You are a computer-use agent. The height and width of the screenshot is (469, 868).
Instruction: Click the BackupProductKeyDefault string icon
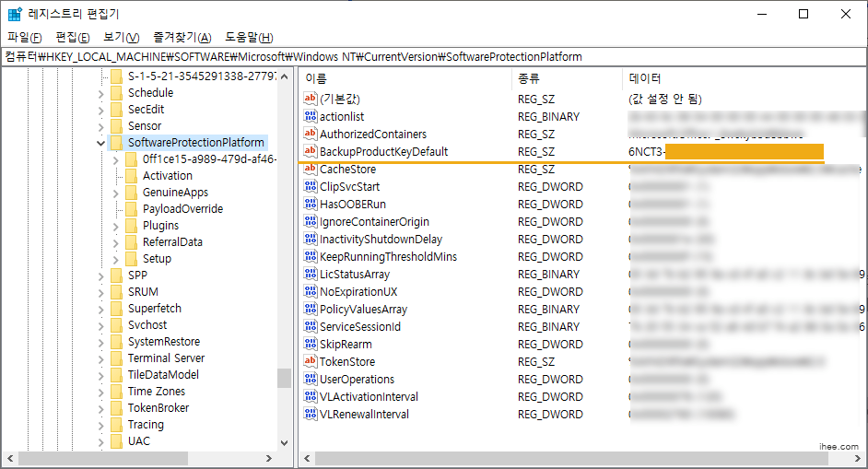click(310, 151)
